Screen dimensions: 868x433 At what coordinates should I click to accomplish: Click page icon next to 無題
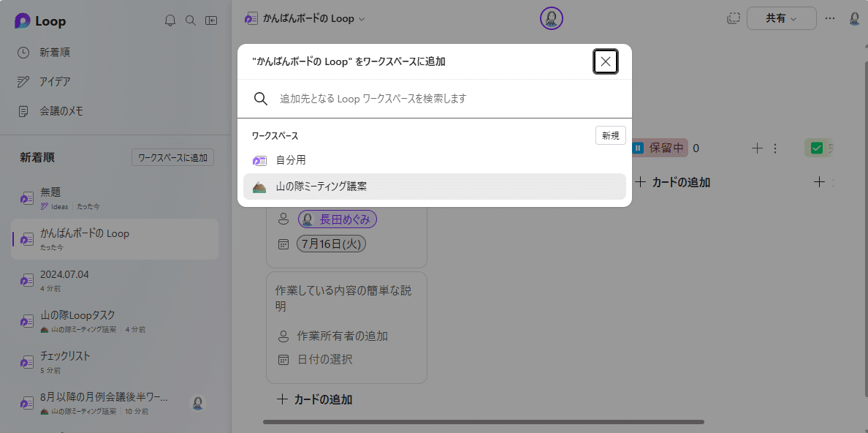coord(26,198)
